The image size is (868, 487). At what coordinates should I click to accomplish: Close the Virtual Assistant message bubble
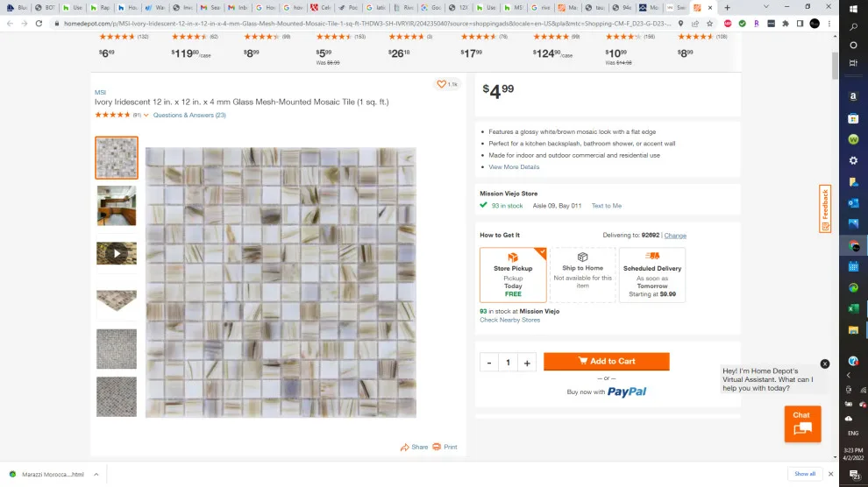825,363
